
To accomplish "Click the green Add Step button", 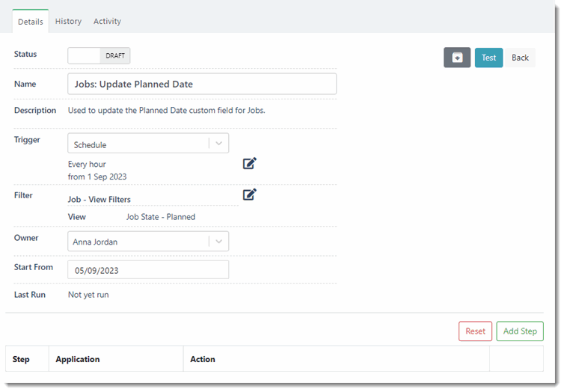I will 520,331.
